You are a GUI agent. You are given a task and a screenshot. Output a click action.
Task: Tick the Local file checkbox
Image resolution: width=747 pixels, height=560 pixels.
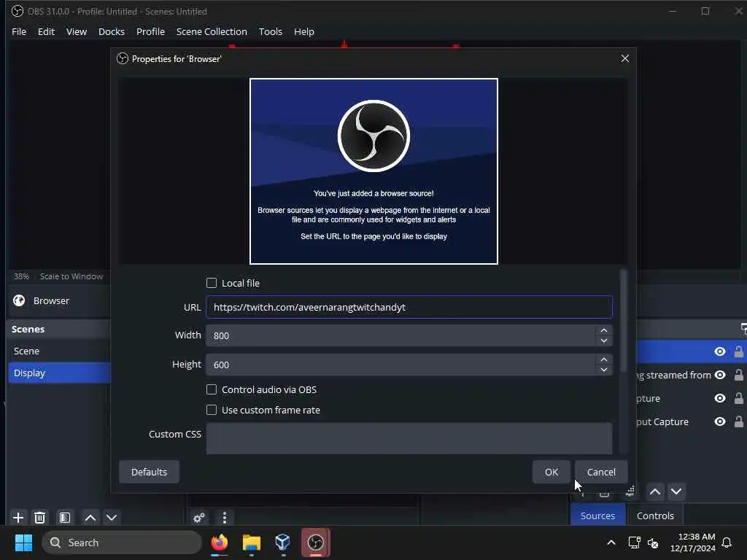212,283
